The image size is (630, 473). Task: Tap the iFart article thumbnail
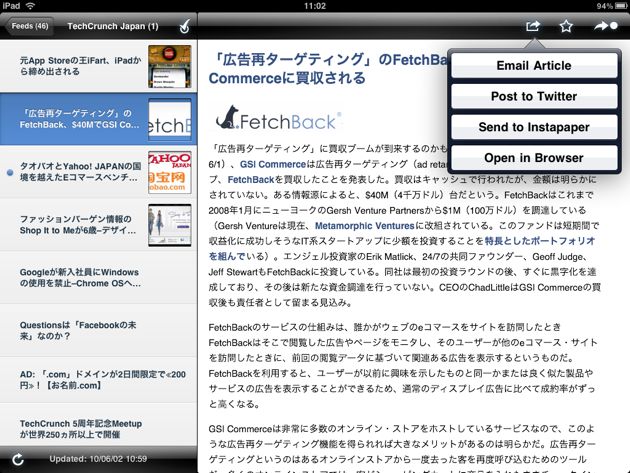[x=170, y=66]
